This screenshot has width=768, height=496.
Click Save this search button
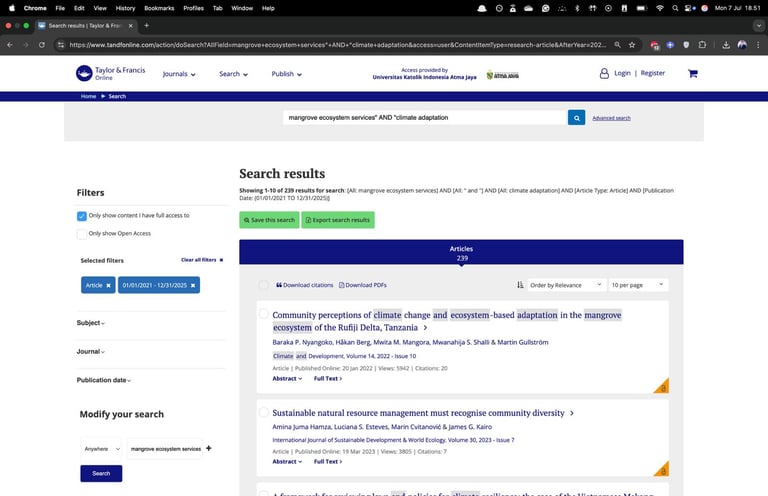pos(269,220)
